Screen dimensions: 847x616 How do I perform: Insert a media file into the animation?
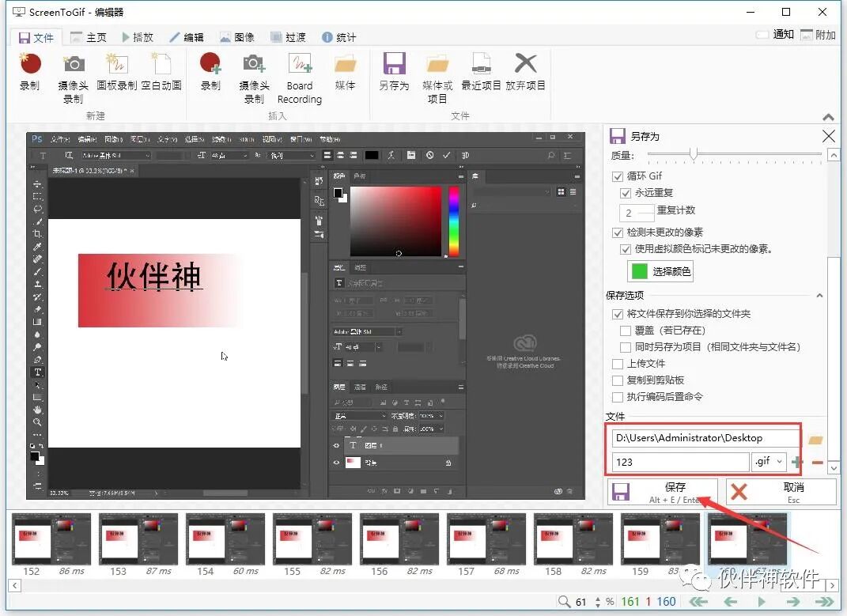[345, 77]
